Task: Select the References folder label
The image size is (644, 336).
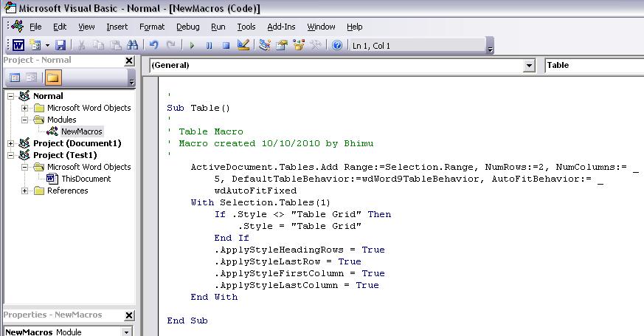Action: [67, 191]
